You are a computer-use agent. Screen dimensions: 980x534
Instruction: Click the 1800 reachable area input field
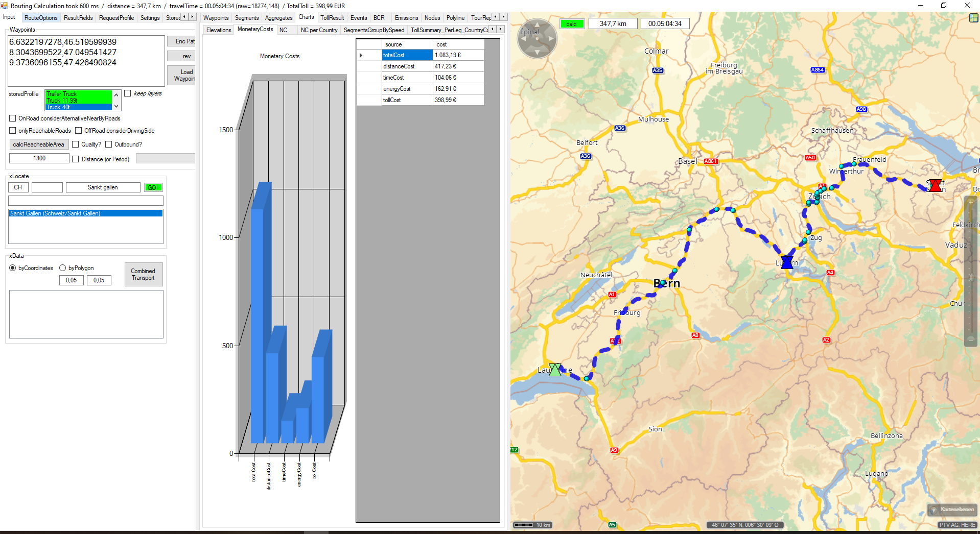[x=39, y=159]
